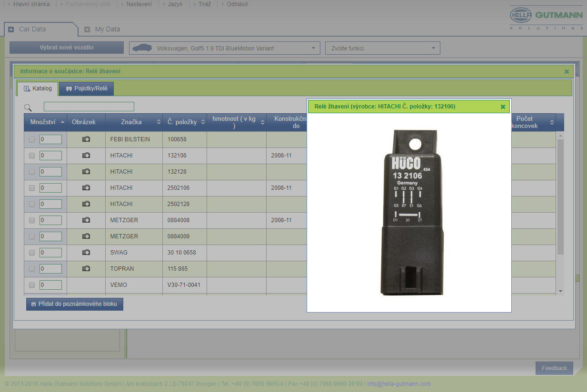Tick checkbox for VEMO V30-71-0041
This screenshot has height=392, width=587.
coord(32,285)
